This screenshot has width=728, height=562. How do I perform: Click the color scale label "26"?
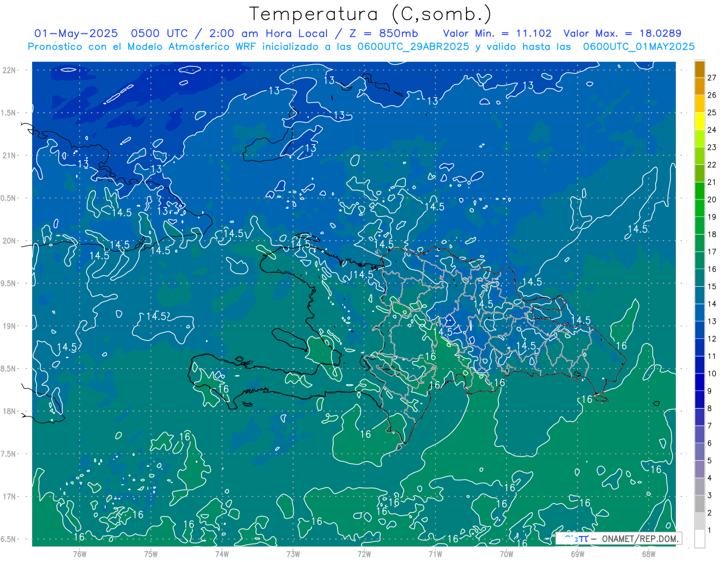tap(713, 95)
